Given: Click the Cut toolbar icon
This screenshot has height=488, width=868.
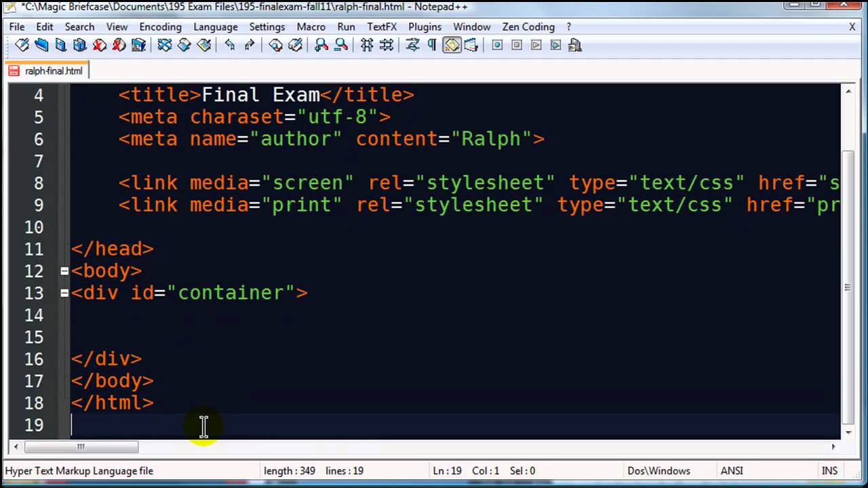Looking at the screenshot, I should click(x=164, y=45).
